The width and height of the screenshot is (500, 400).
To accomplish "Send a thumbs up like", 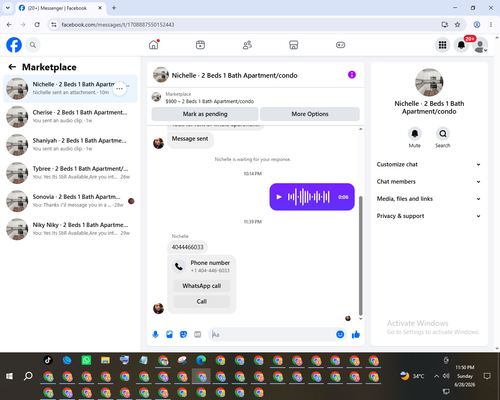I will [356, 334].
